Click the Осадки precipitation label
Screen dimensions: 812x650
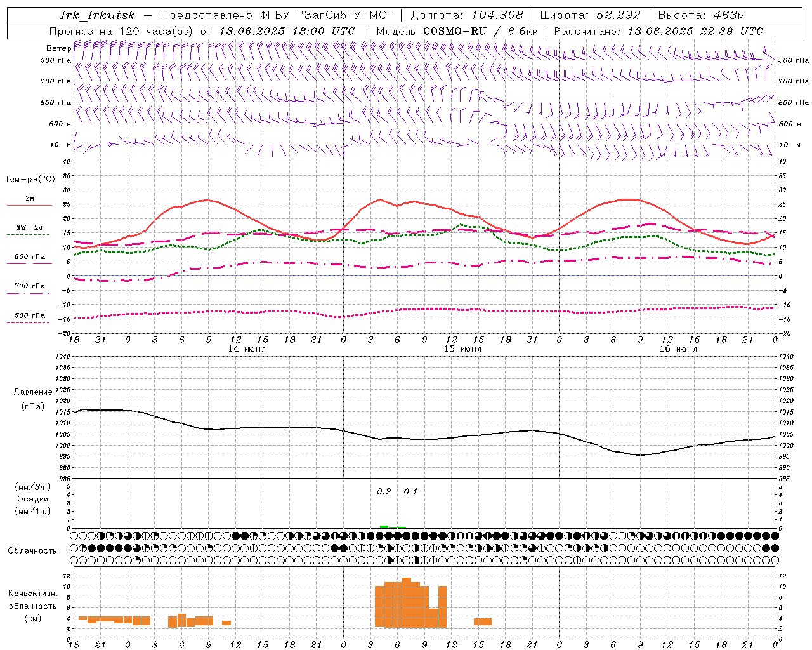(x=33, y=499)
